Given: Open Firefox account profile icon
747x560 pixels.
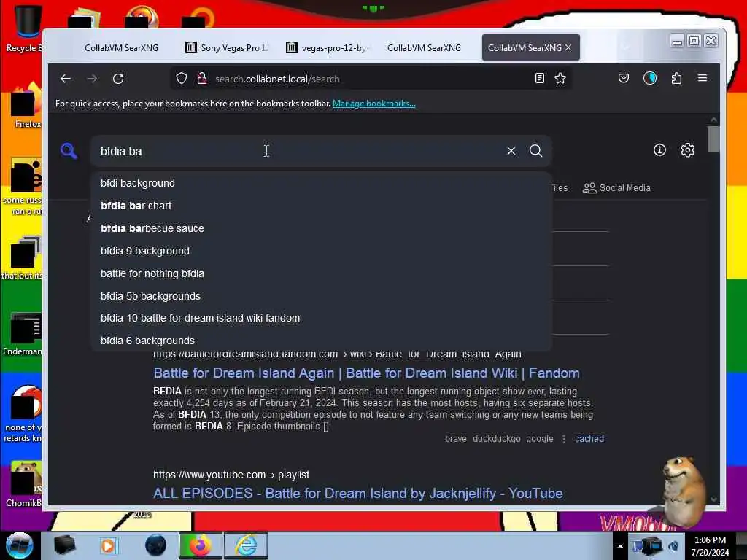Looking at the screenshot, I should pyautogui.click(x=650, y=78).
